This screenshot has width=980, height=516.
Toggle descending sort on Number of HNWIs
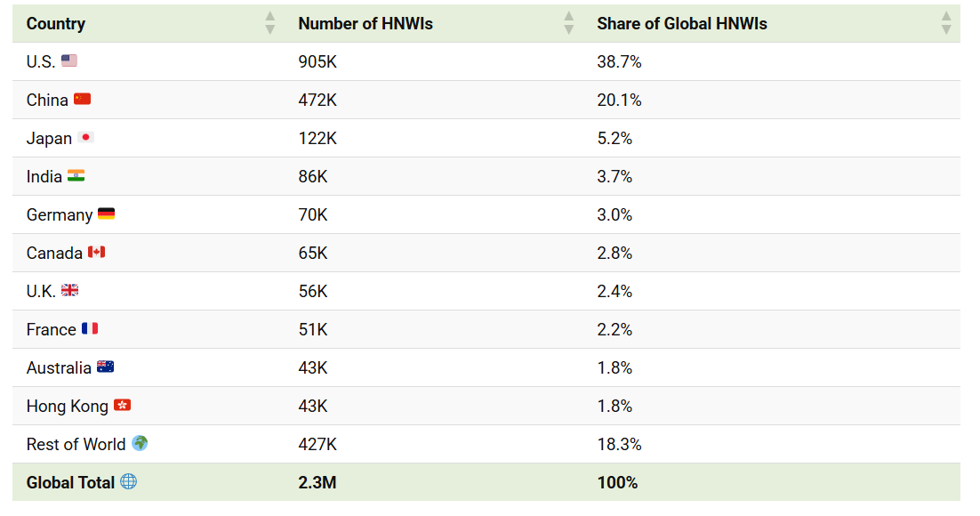568,28
